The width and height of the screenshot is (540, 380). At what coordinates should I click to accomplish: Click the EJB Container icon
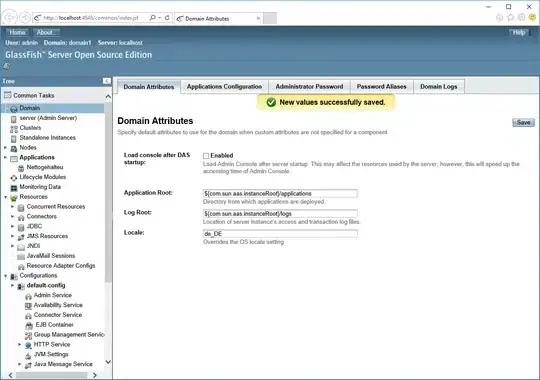click(x=29, y=326)
